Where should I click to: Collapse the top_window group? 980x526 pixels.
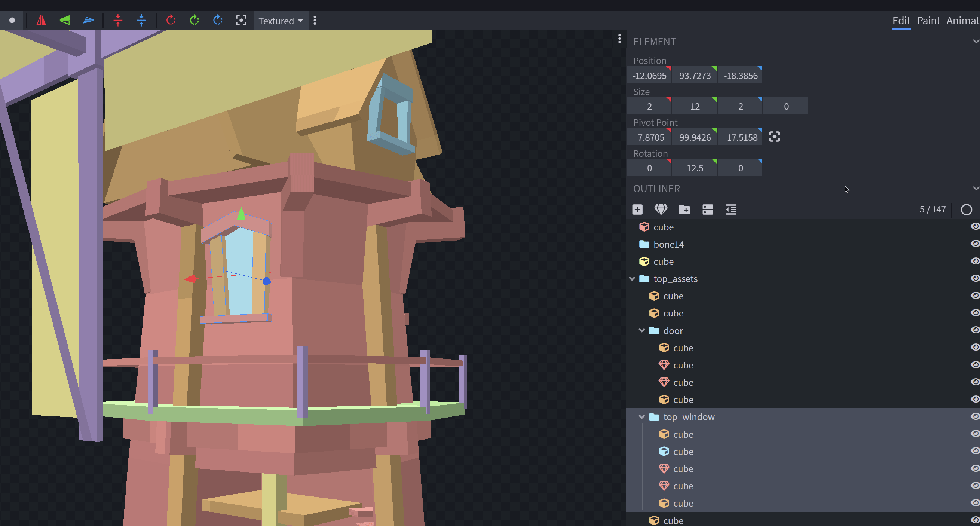click(642, 417)
